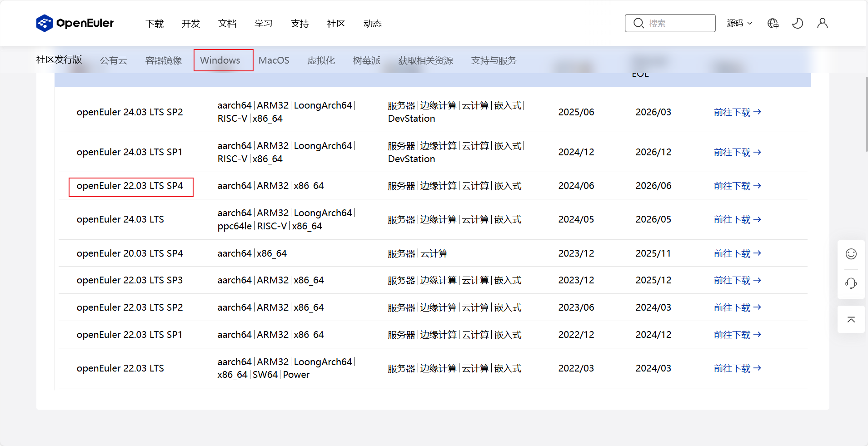This screenshot has height=446, width=868.
Task: Click 前往下载 for openEuler 20.03 LTS SP4
Action: [737, 253]
